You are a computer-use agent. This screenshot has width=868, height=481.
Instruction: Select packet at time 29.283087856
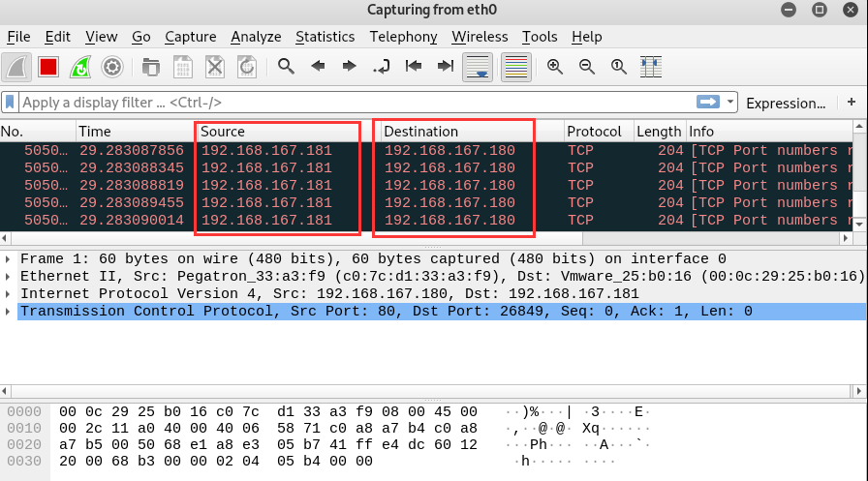426,150
